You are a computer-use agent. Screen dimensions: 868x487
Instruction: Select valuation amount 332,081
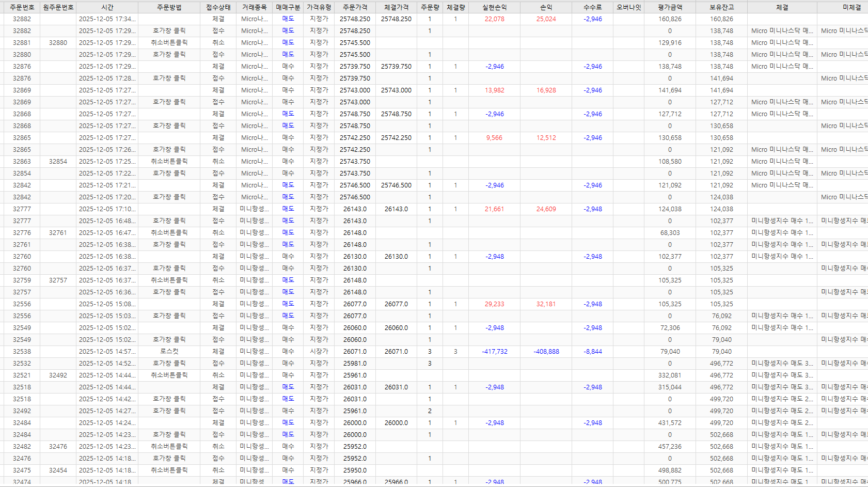pos(670,375)
